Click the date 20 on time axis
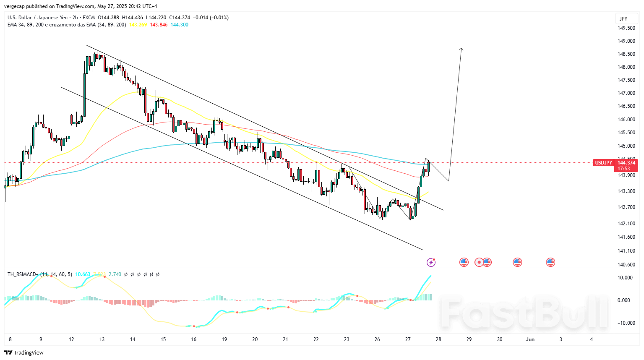 [x=255, y=339]
